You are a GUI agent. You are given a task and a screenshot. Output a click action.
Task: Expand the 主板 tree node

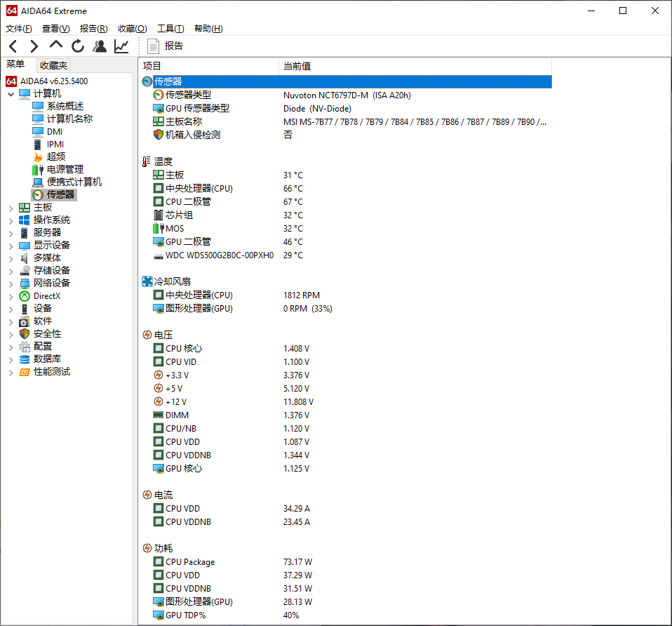(x=11, y=208)
